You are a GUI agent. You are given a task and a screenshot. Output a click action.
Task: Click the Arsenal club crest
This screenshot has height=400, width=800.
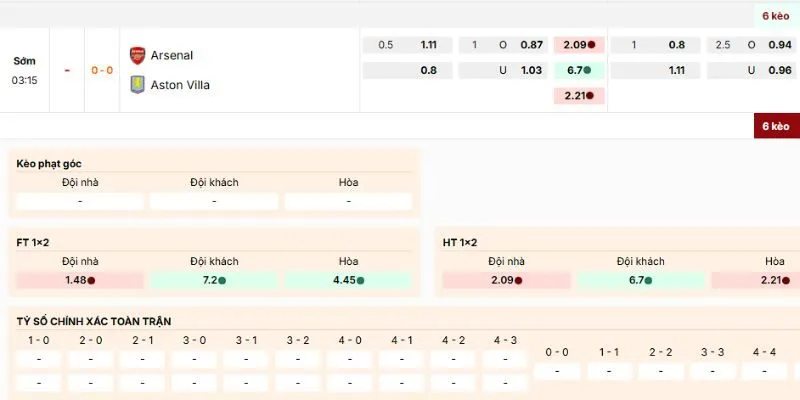coord(137,55)
